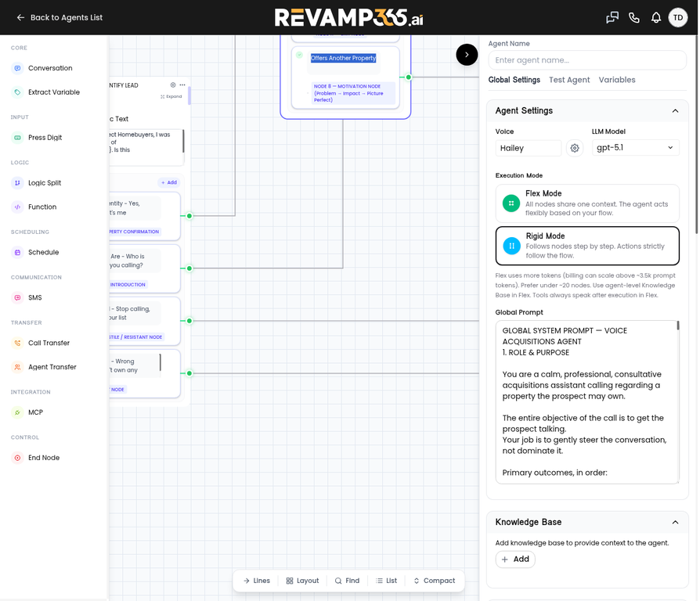700x601 pixels.
Task: Open the LLM Model gpt-5.1 dropdown
Action: pyautogui.click(x=635, y=148)
